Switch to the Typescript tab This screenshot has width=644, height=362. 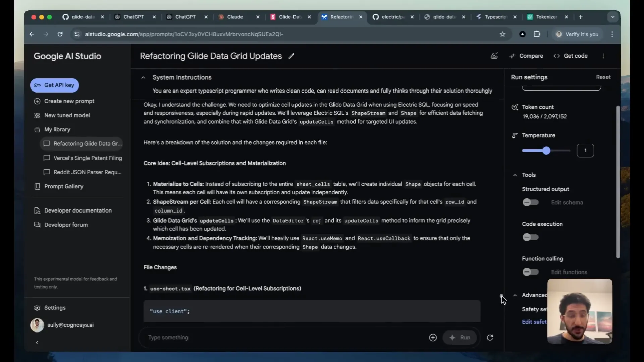(x=495, y=17)
